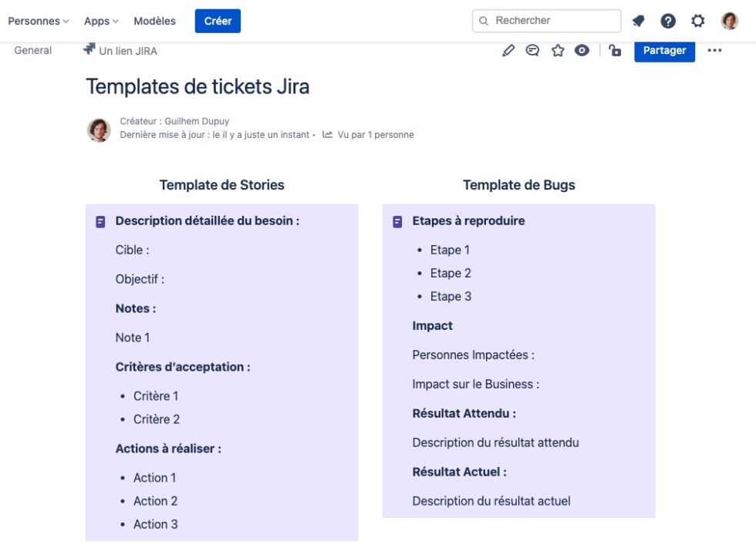Click the pin notification icon in the header

pos(639,21)
